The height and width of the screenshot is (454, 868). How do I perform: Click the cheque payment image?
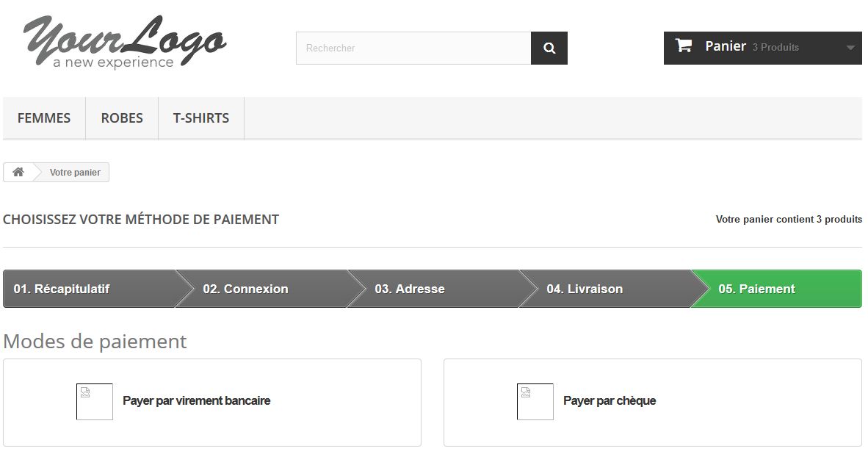pos(535,401)
